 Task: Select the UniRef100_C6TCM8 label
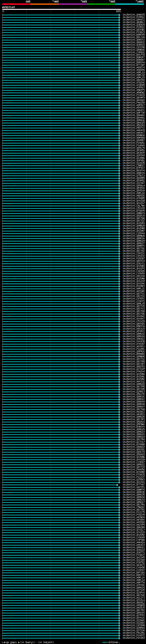pos(134,48)
